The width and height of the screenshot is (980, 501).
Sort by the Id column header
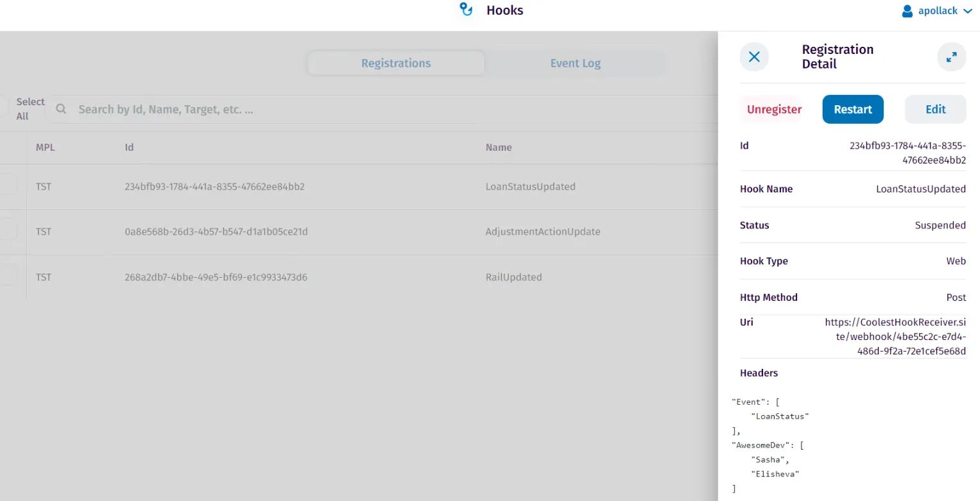click(x=129, y=148)
